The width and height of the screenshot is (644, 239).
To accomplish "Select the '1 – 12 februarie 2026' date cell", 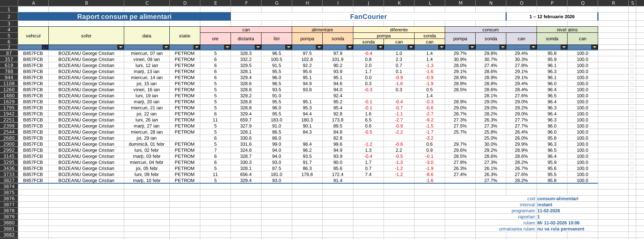I will [552, 17].
